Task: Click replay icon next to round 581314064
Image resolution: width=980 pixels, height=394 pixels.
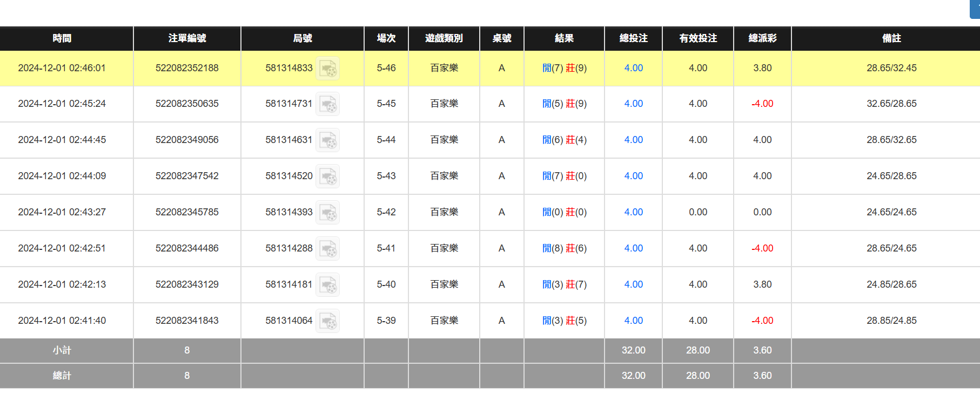Action: click(x=327, y=321)
